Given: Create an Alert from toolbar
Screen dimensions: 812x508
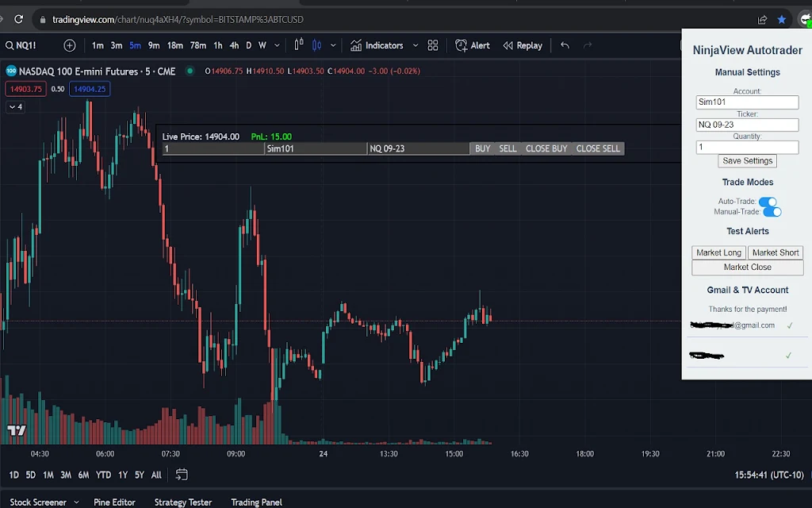Looking at the screenshot, I should tap(473, 45).
